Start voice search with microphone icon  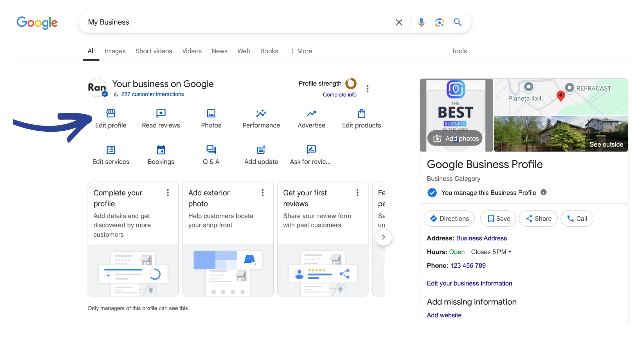(421, 22)
